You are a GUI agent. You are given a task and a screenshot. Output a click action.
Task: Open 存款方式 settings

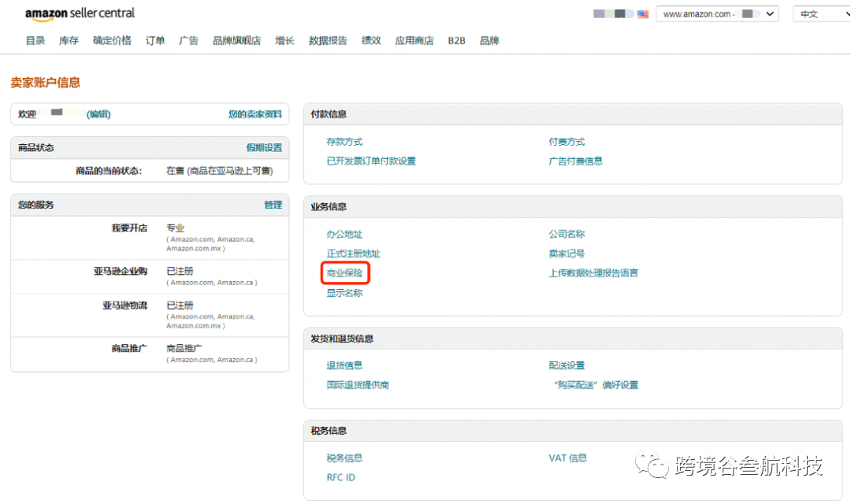(344, 142)
